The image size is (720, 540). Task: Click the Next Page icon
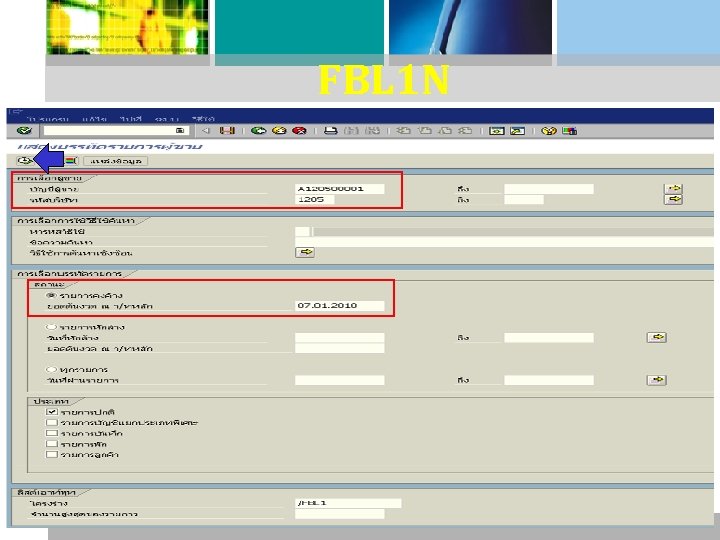[x=445, y=131]
